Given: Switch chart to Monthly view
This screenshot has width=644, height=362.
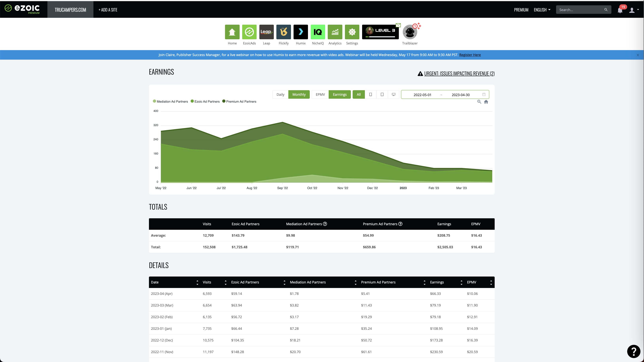Looking at the screenshot, I should tap(299, 94).
